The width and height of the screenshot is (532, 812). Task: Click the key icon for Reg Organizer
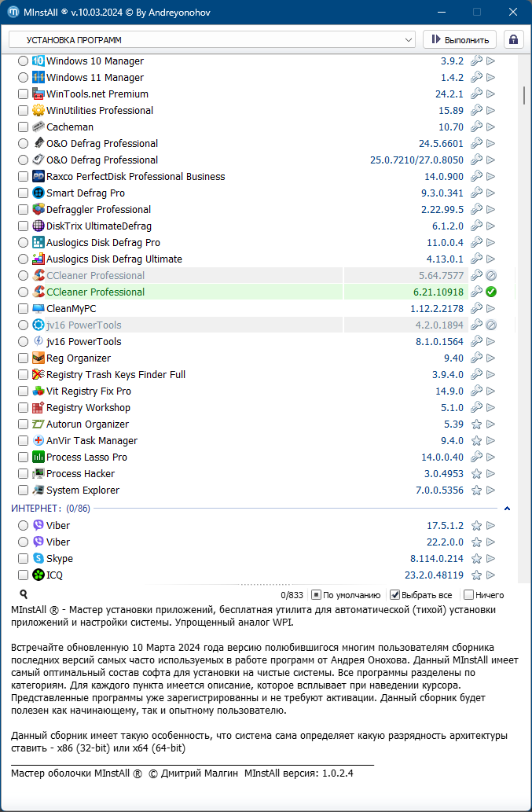point(476,358)
